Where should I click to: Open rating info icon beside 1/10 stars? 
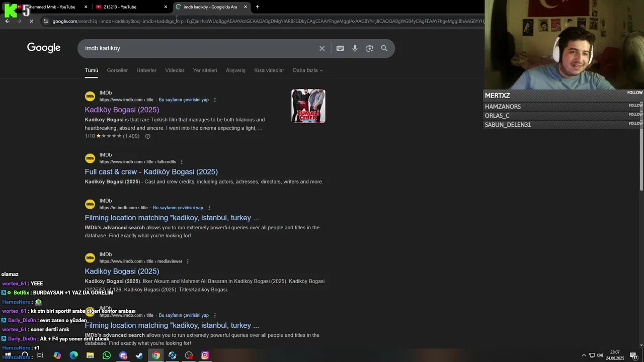tap(147, 136)
